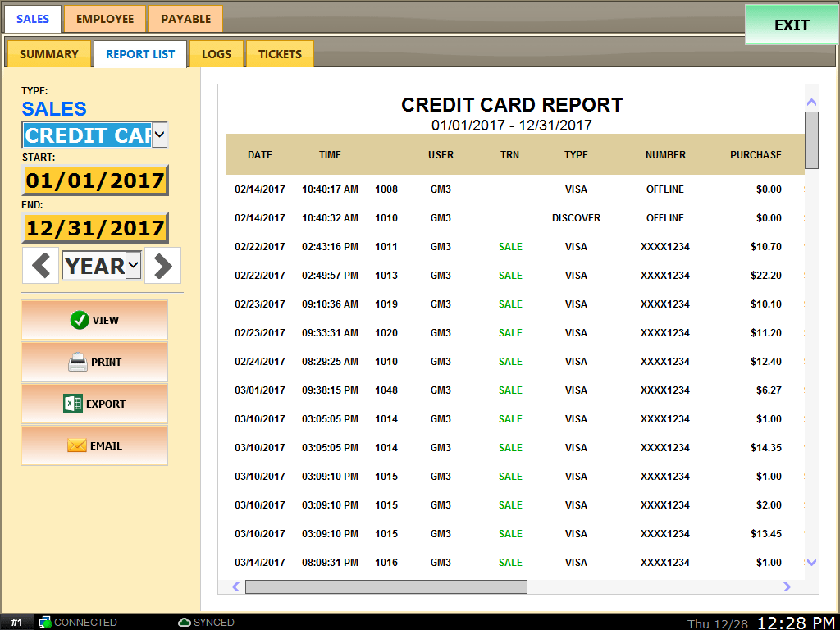Click the END date field showing 12/31/2017
This screenshot has height=630, width=840.
click(x=94, y=227)
